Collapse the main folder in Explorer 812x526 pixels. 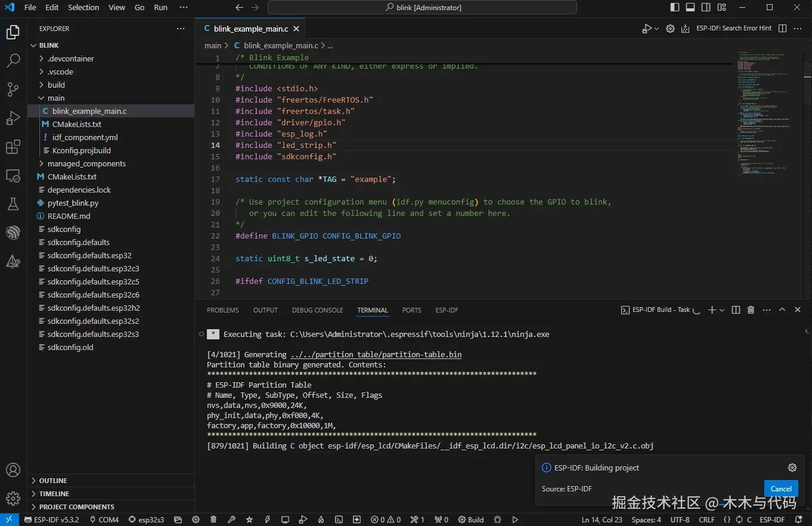pos(56,98)
